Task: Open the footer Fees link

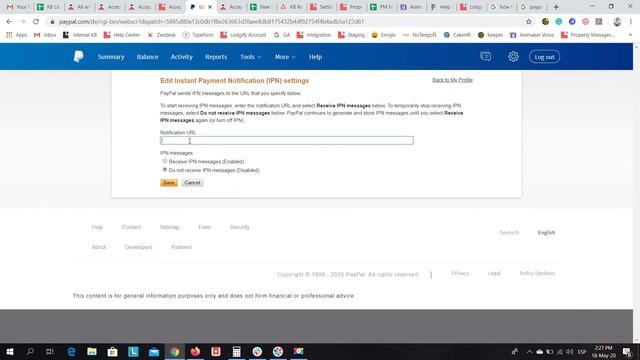Action: pos(204,227)
